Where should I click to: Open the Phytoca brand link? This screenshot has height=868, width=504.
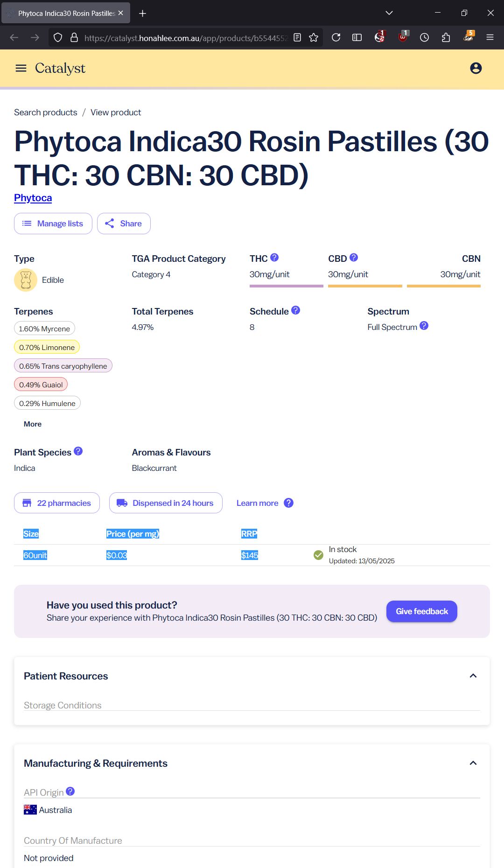33,198
